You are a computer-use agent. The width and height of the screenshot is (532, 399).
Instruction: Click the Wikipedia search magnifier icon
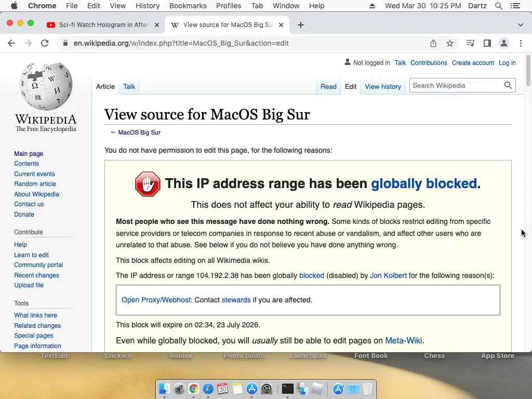coord(508,85)
